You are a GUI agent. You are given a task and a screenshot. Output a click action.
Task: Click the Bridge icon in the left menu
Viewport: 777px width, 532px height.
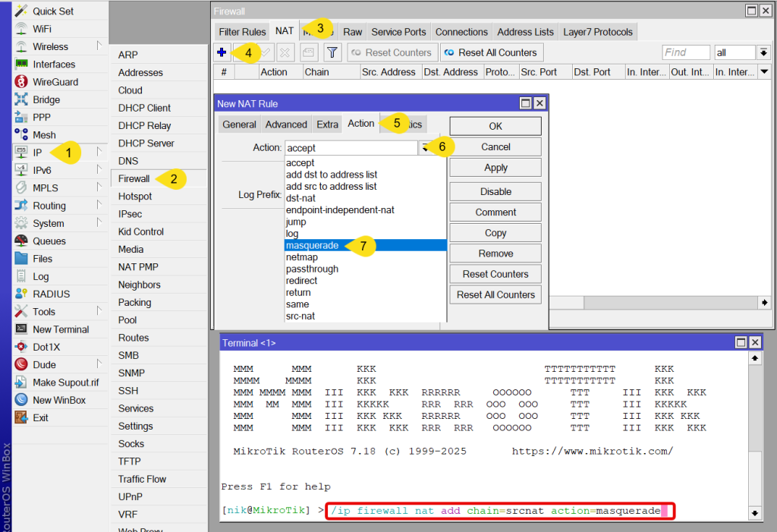pos(21,99)
